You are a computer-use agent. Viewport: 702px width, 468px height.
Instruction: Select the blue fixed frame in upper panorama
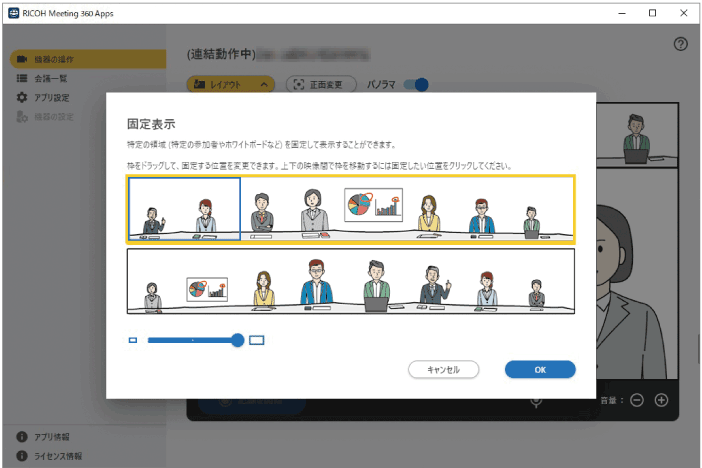(184, 209)
